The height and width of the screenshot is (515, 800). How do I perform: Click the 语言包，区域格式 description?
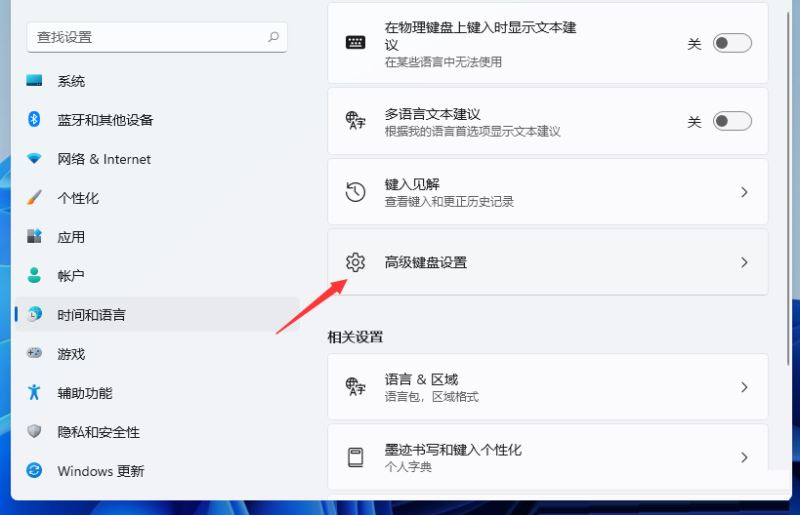432,397
